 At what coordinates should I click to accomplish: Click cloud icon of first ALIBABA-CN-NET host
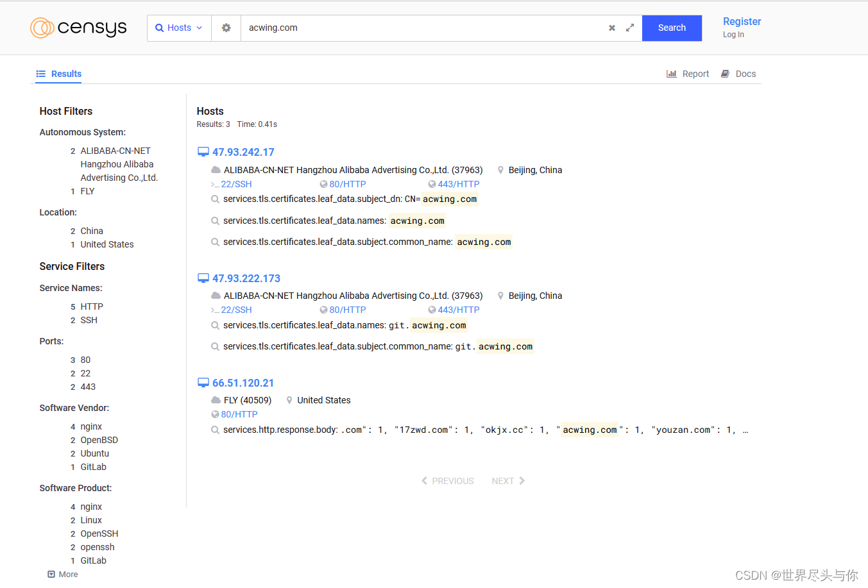tap(216, 170)
